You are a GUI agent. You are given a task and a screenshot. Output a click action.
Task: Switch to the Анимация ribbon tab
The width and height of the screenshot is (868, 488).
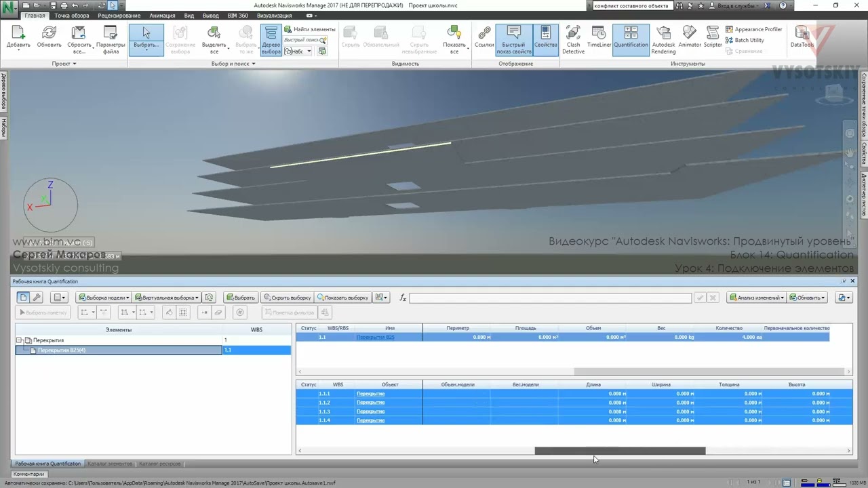click(x=162, y=16)
